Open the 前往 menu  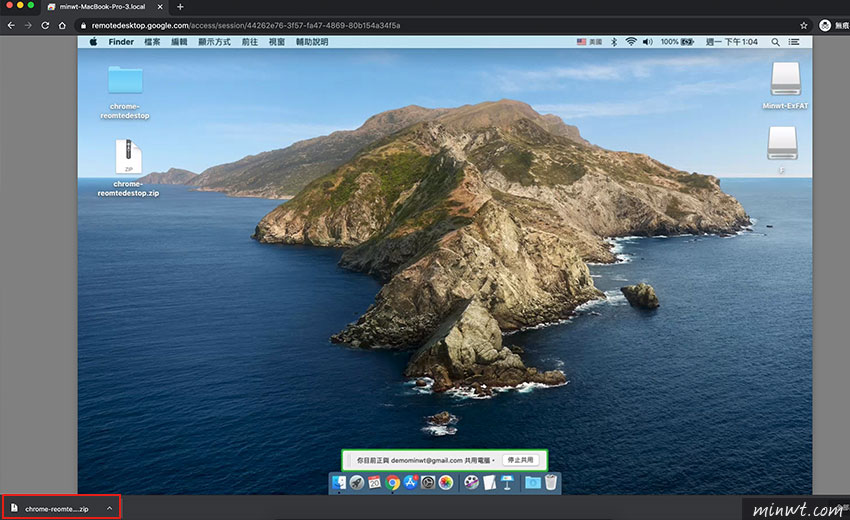click(x=250, y=42)
